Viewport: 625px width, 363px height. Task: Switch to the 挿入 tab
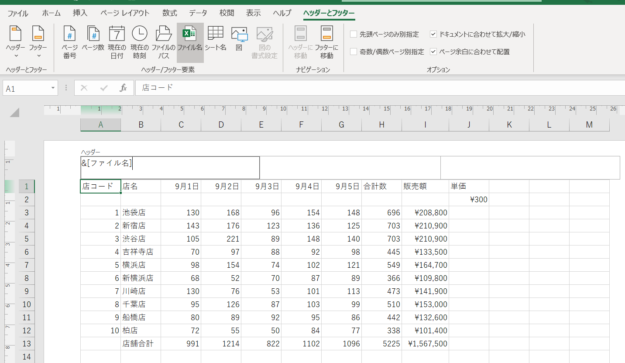[x=80, y=13]
